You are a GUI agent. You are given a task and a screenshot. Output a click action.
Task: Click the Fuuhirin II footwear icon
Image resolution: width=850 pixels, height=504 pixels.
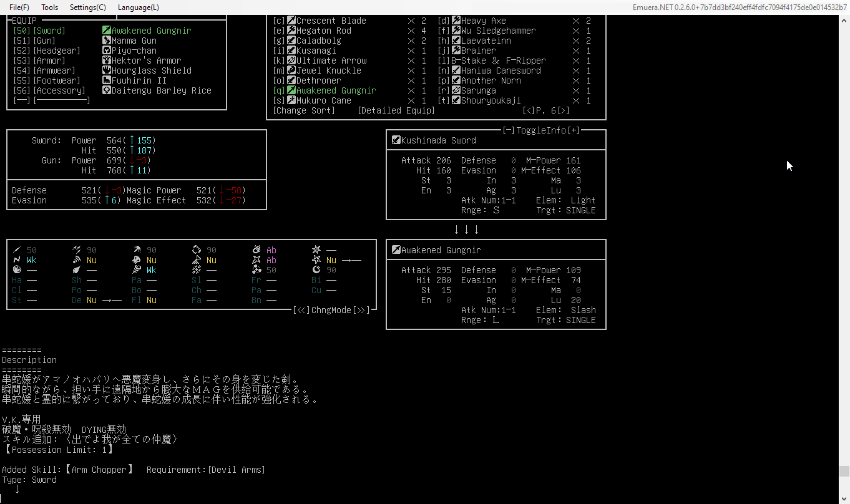click(x=107, y=80)
